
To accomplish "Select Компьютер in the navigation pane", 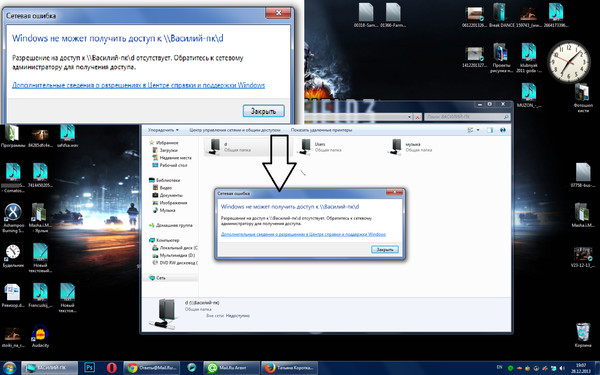I will click(x=164, y=240).
